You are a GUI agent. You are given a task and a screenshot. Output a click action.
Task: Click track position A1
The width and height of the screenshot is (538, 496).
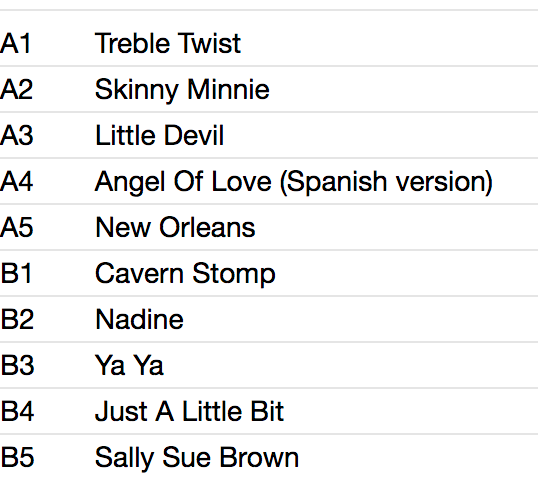point(16,43)
